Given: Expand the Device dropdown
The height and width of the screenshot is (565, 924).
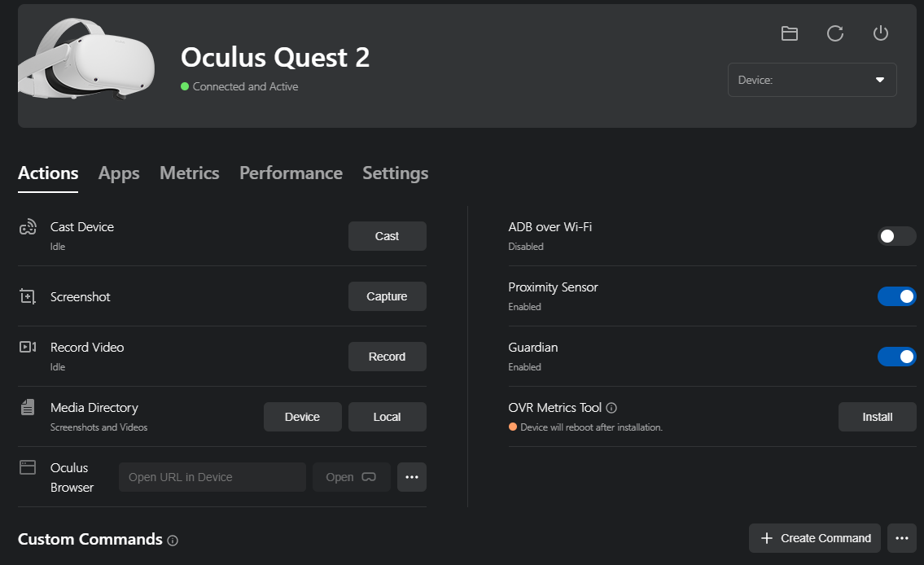Looking at the screenshot, I should [812, 80].
